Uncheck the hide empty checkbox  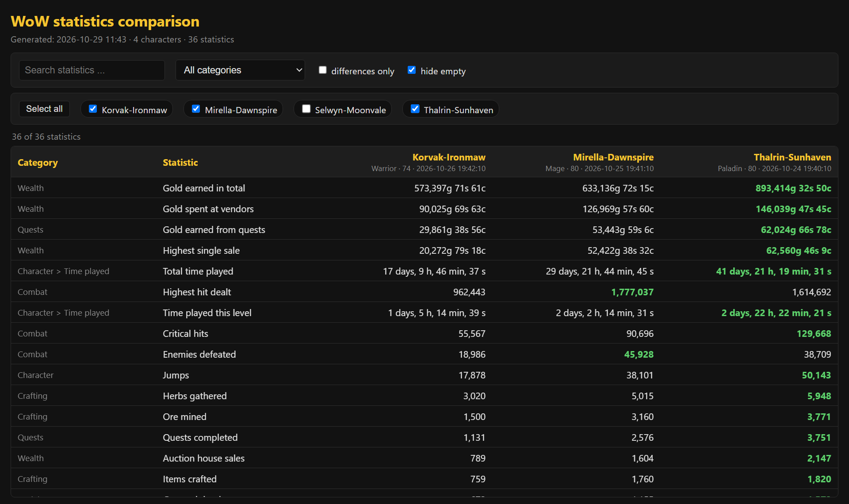[412, 70]
